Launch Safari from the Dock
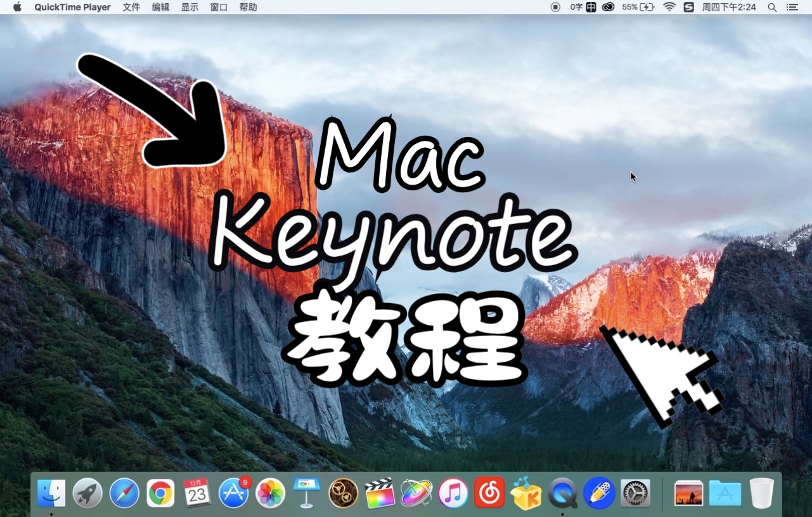The height and width of the screenshot is (517, 812). click(124, 492)
